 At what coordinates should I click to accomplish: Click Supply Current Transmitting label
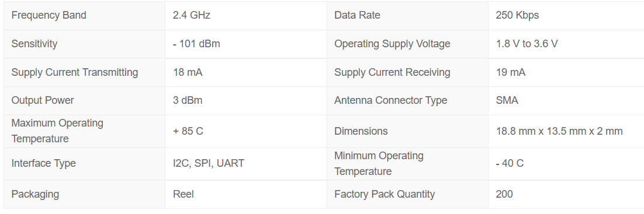click(74, 72)
